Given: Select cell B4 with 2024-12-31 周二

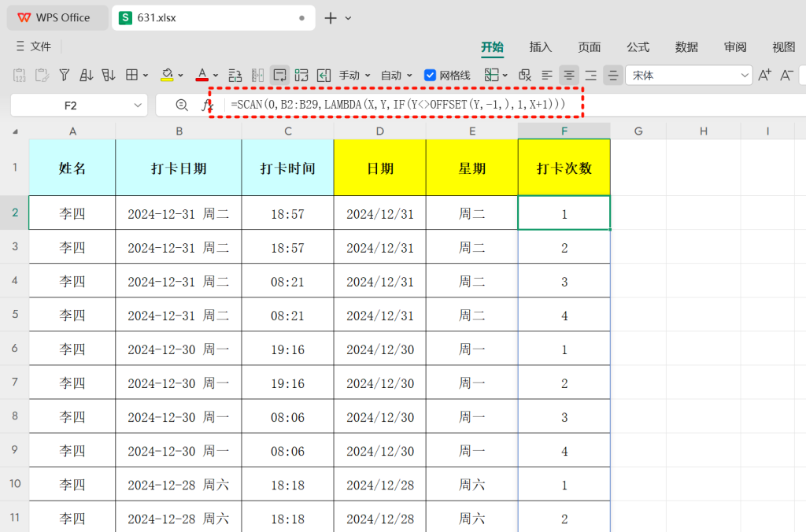Looking at the screenshot, I should click(179, 281).
